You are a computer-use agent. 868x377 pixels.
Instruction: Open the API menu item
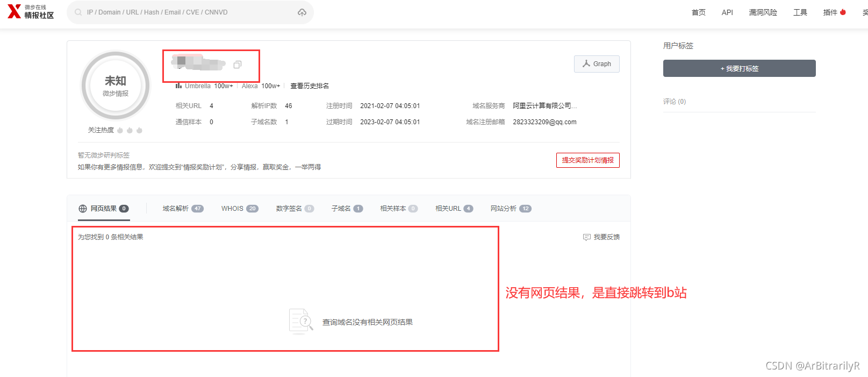pyautogui.click(x=727, y=12)
